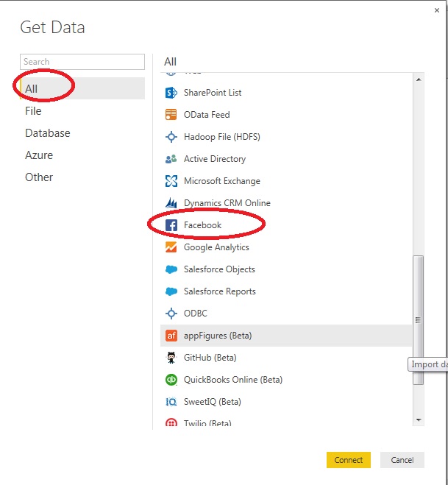Click the QuickBooks Online icon
Viewport: 448px width, 485px height.
point(171,380)
